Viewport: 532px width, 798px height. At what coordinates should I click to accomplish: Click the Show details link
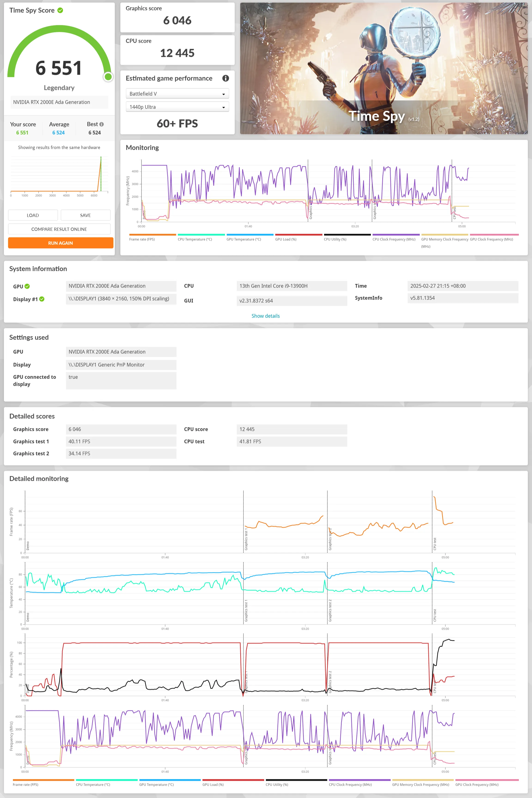click(x=266, y=316)
